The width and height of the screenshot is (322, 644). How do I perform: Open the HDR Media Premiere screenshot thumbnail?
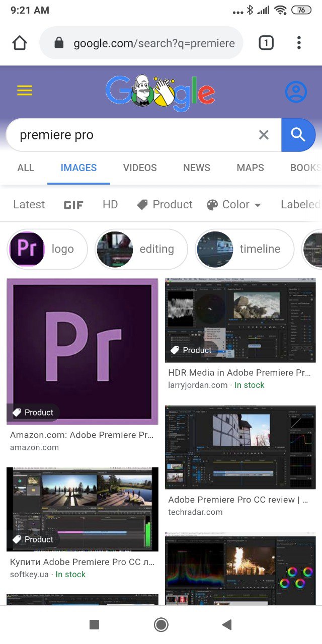point(240,320)
